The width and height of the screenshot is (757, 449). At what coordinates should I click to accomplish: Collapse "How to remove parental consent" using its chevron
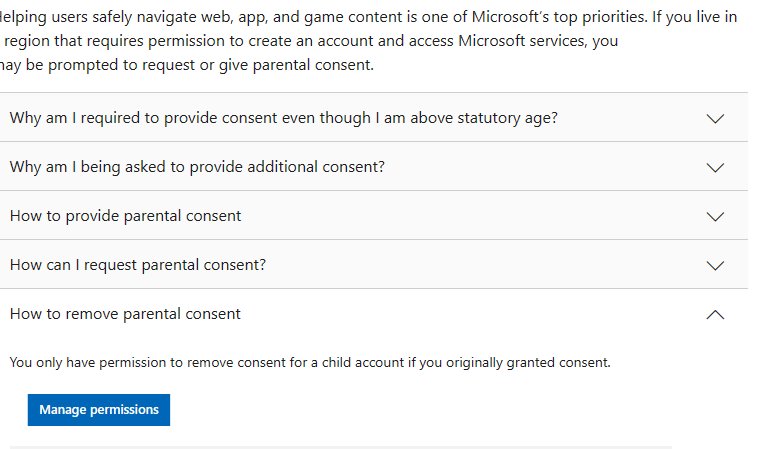[714, 314]
